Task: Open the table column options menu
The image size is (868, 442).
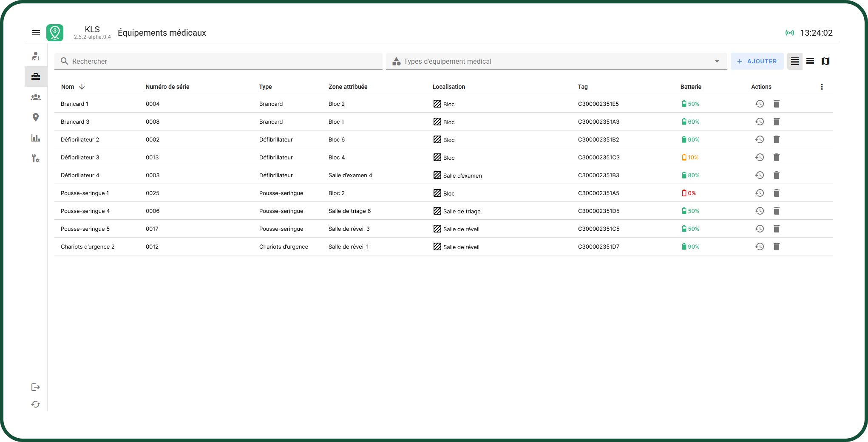Action: click(822, 87)
